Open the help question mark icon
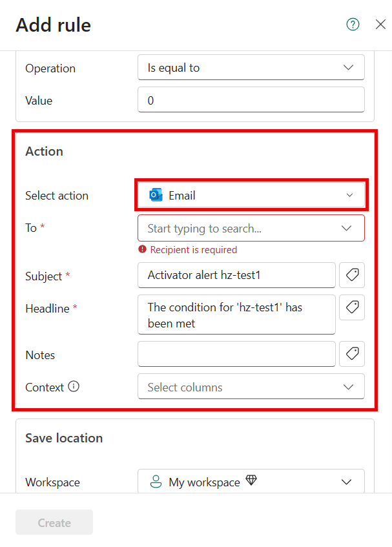The image size is (392, 547). click(353, 25)
